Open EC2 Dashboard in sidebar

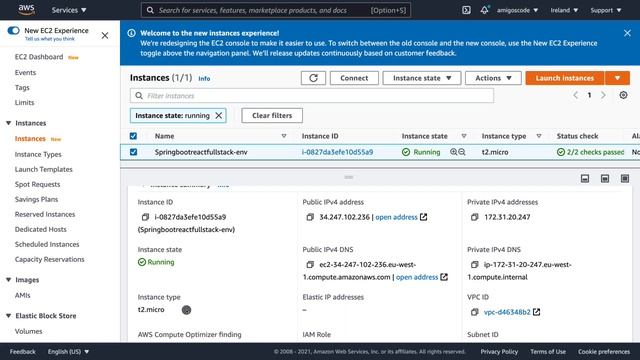39,57
